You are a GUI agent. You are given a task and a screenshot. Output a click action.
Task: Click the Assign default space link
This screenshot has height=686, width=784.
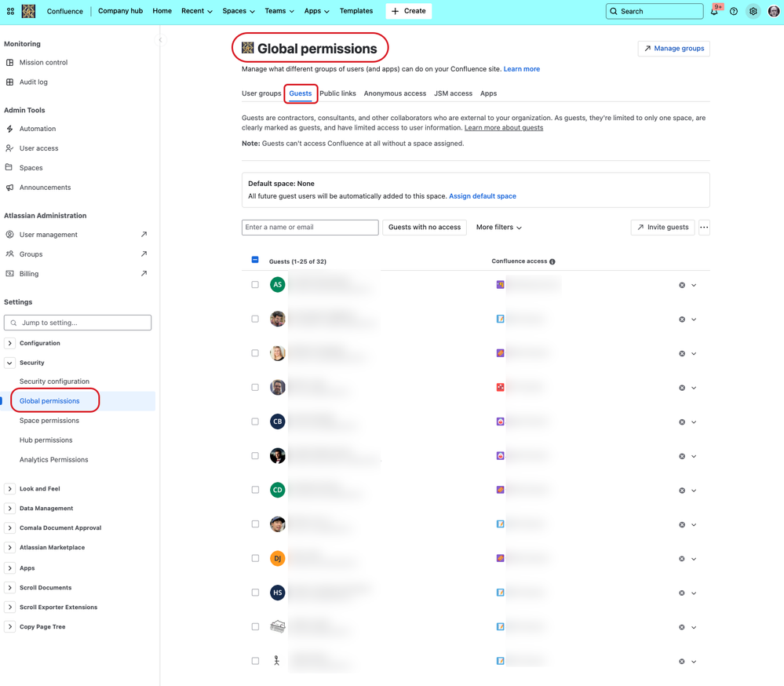483,196
